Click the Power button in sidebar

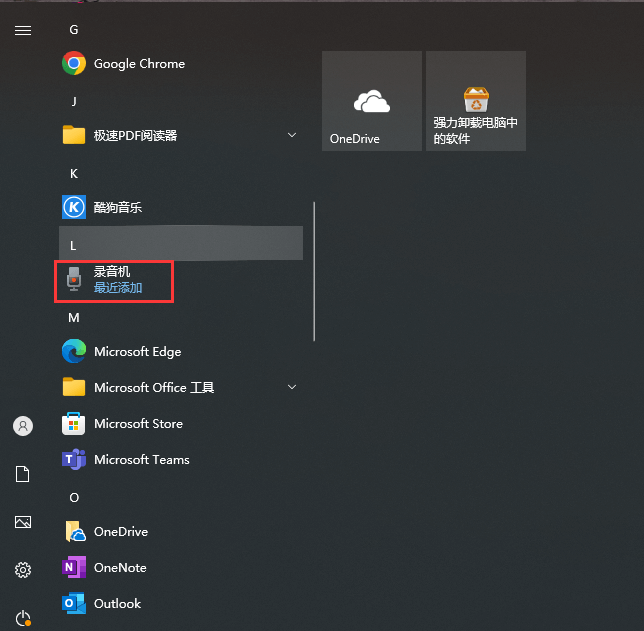pyautogui.click(x=22, y=618)
